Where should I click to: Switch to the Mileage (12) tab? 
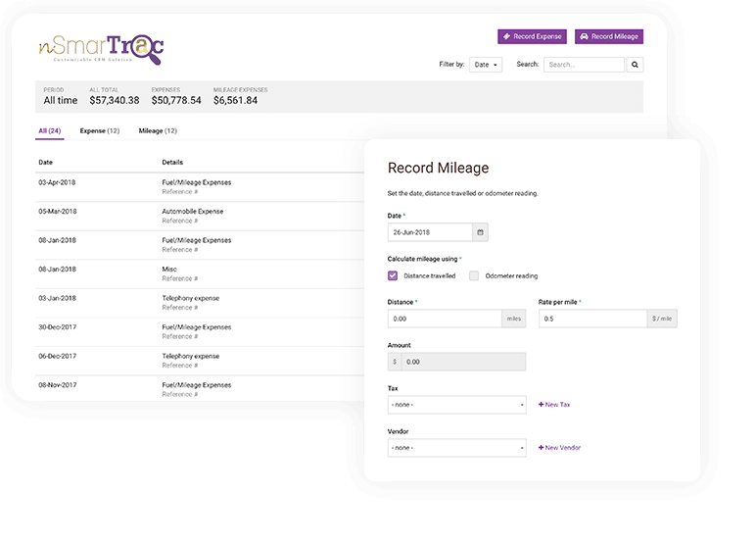tap(158, 130)
